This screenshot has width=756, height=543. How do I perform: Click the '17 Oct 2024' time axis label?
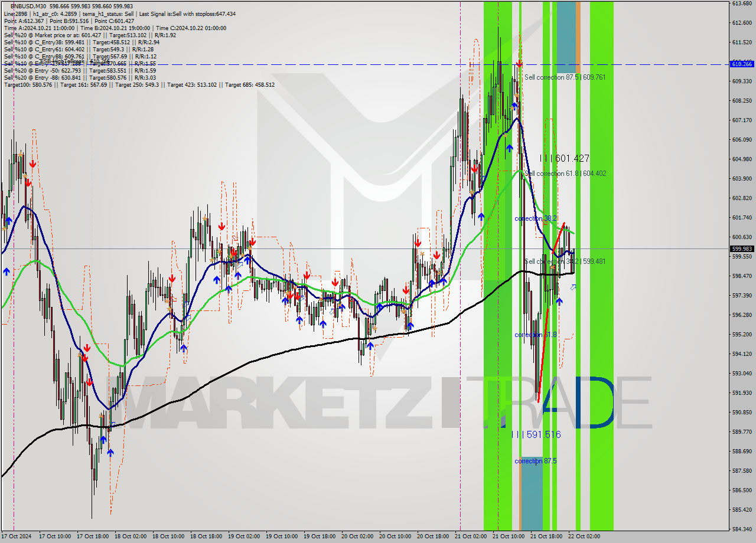(x=15, y=537)
